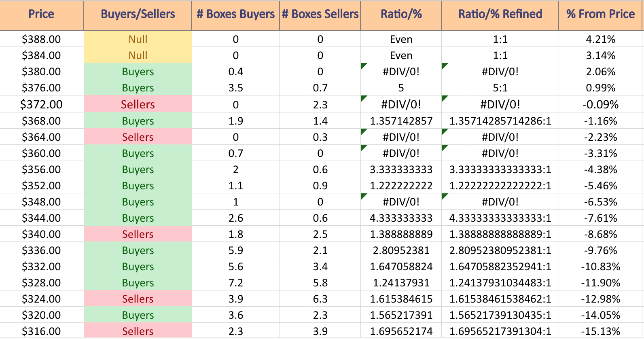The width and height of the screenshot is (644, 339).
Task: Click the Sellers cell in $316.00 row
Action: [x=138, y=331]
